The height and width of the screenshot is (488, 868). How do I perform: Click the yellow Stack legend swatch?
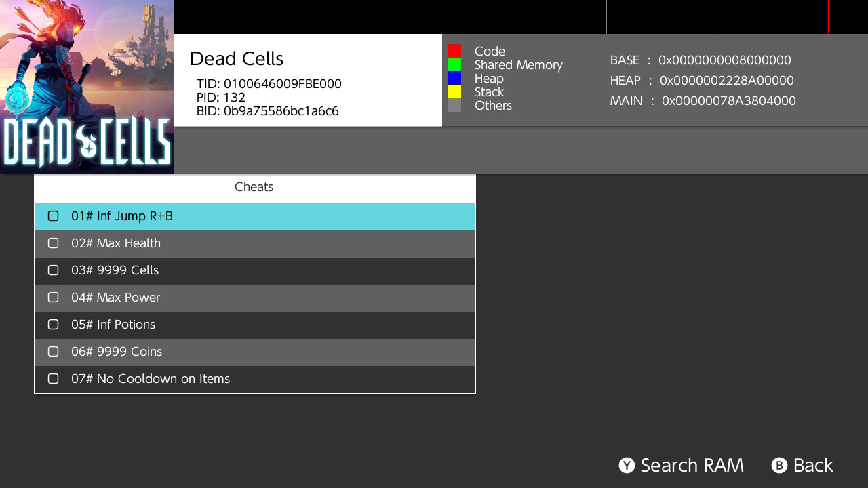(x=454, y=91)
